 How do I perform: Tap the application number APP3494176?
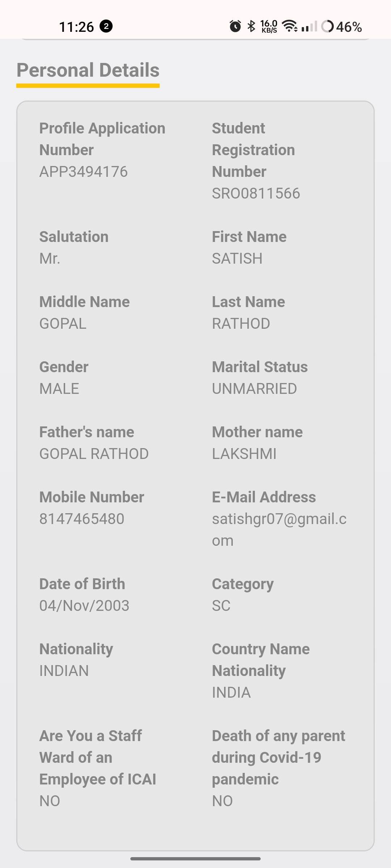click(84, 172)
